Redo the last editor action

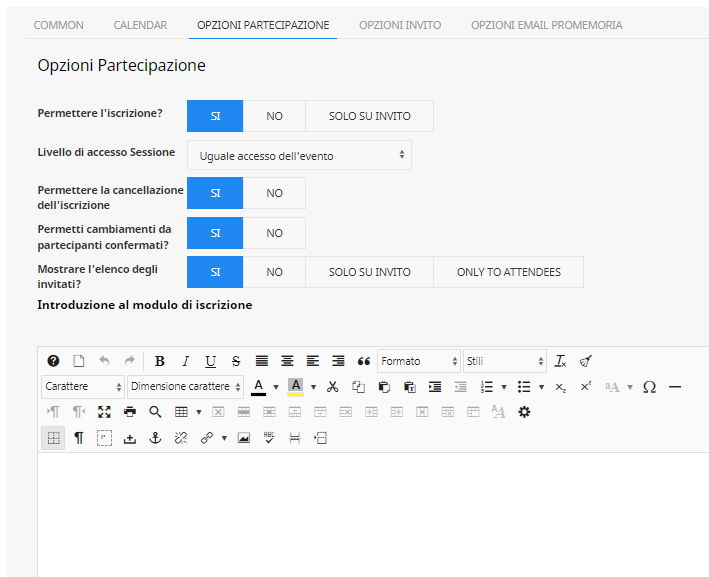[130, 361]
